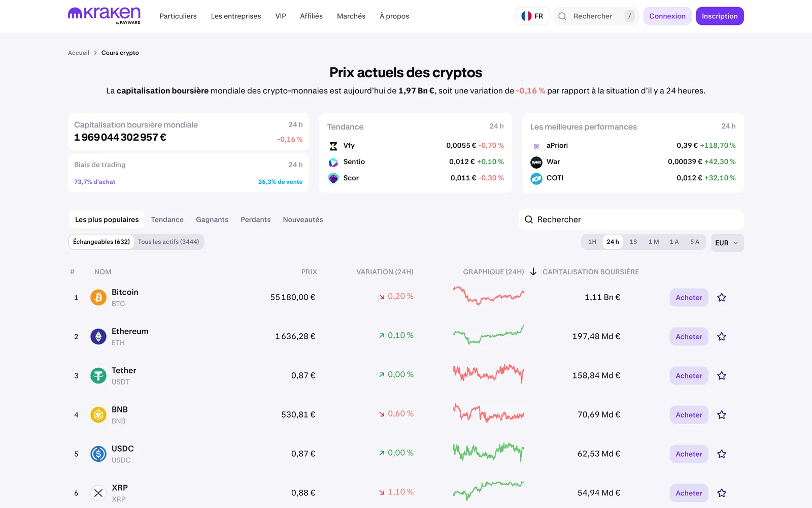812x508 pixels.
Task: Open the Affiliés nav item
Action: pos(311,16)
